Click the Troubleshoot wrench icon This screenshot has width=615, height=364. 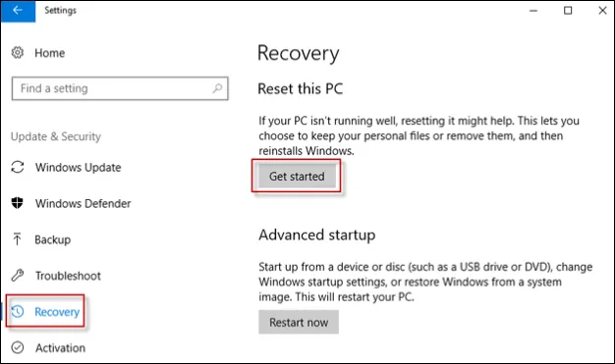(x=18, y=276)
